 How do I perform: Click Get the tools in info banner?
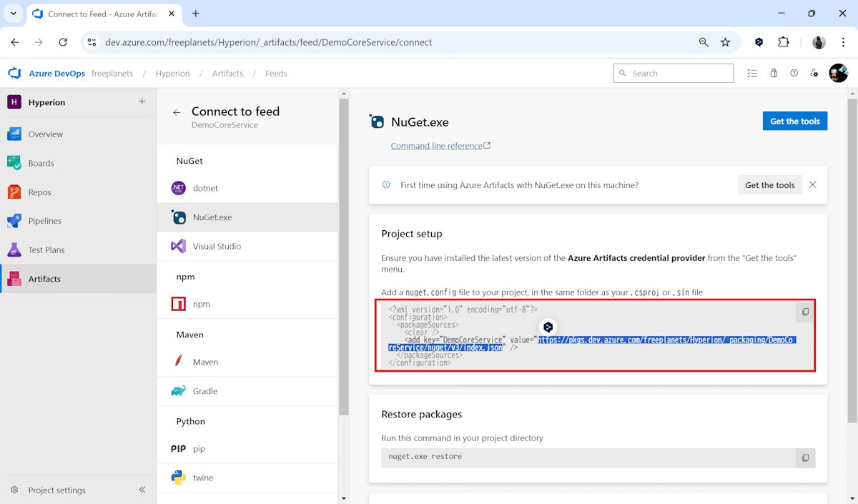(x=770, y=185)
